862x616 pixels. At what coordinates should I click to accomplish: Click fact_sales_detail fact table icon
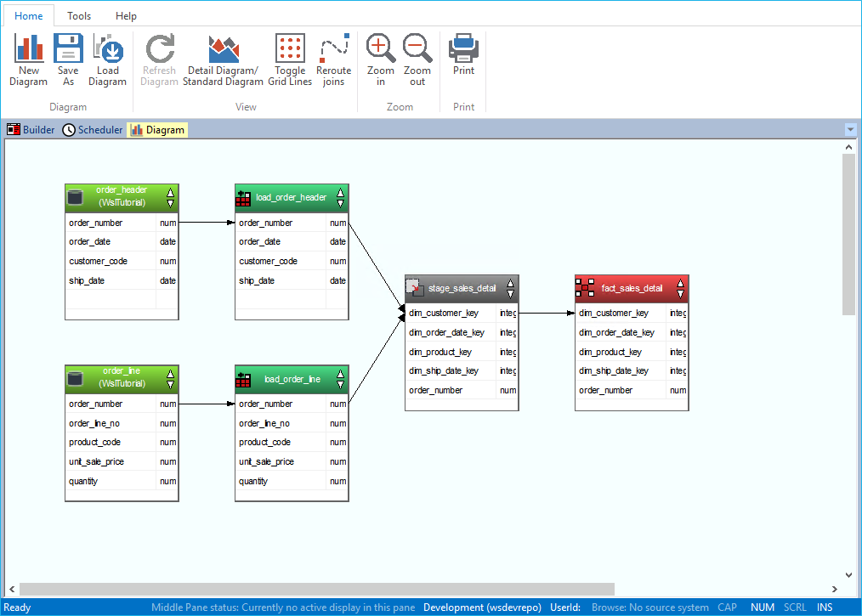(x=584, y=288)
